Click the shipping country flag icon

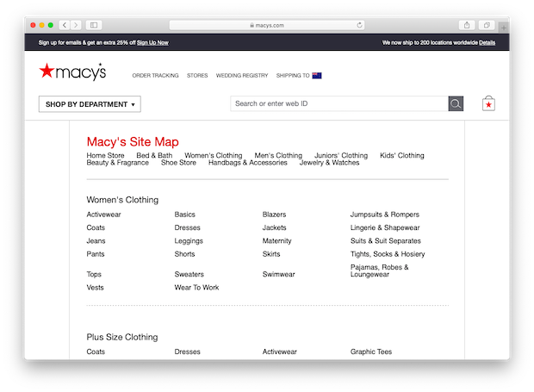tap(317, 75)
